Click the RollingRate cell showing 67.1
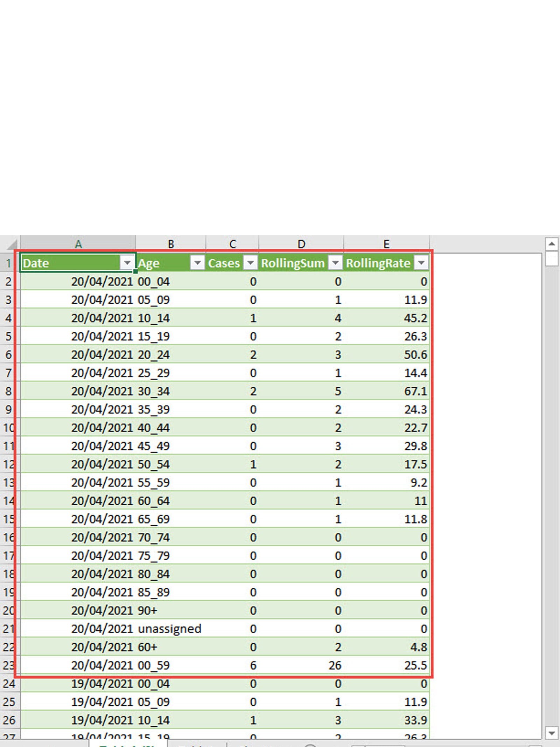 (386, 391)
